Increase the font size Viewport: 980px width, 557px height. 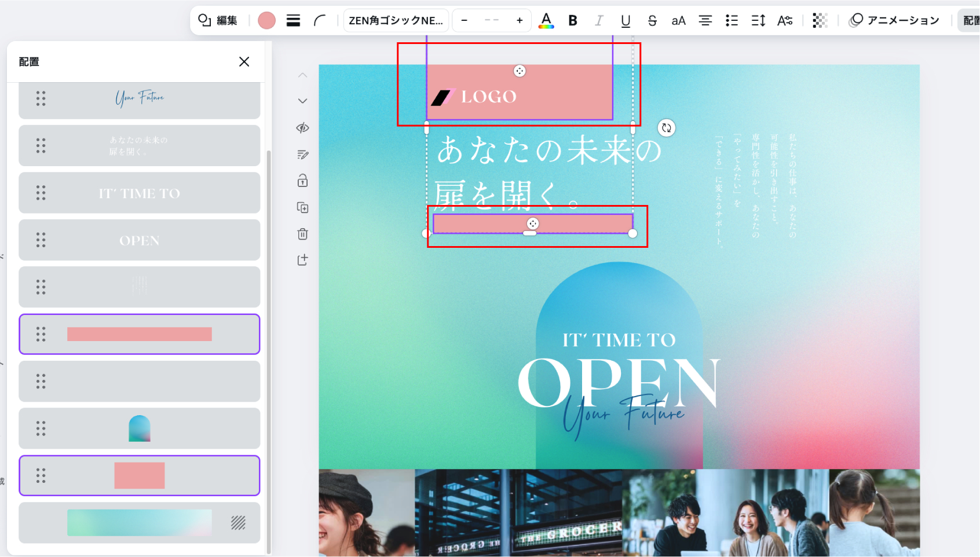(520, 20)
